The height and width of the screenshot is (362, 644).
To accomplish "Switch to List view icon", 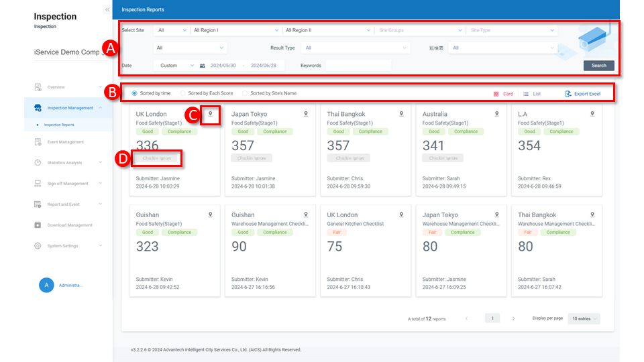I will (526, 94).
